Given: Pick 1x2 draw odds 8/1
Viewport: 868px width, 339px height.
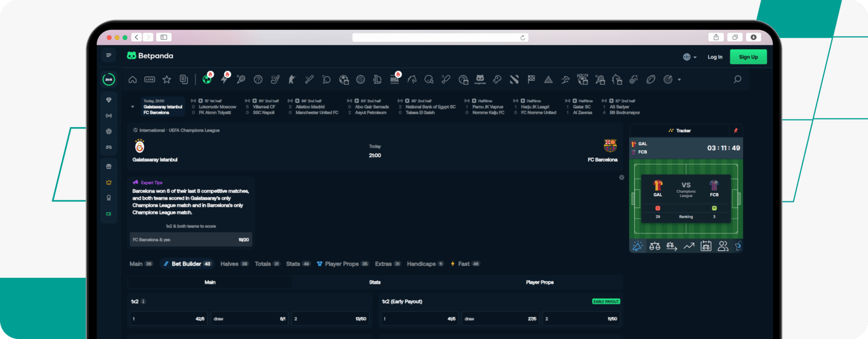Looking at the screenshot, I should click(249, 319).
